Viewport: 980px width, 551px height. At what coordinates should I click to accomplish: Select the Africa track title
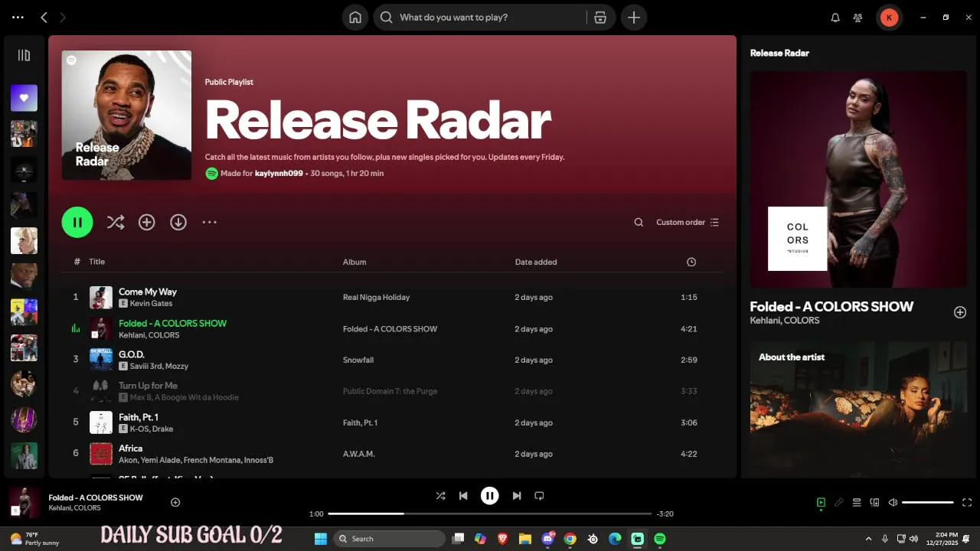click(130, 448)
